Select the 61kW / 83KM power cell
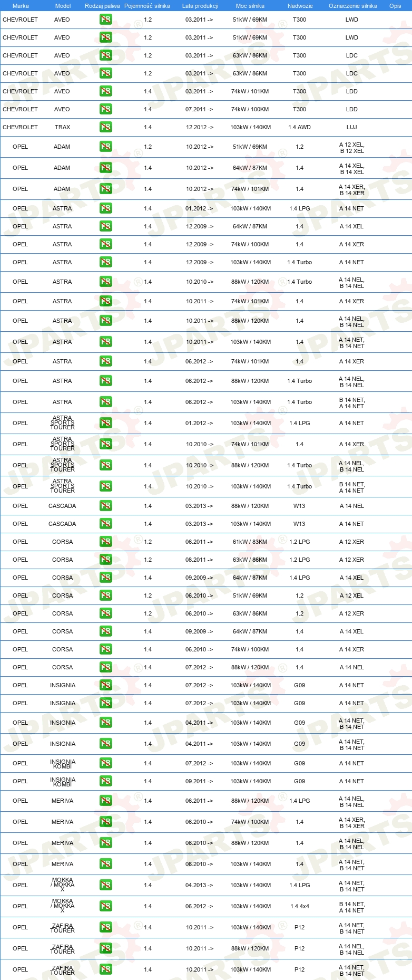 coord(250,542)
